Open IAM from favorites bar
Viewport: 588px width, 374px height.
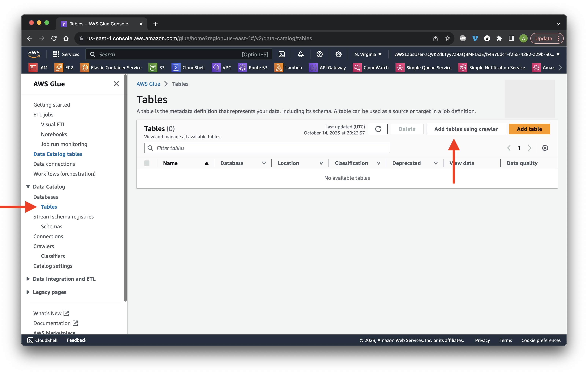click(38, 68)
